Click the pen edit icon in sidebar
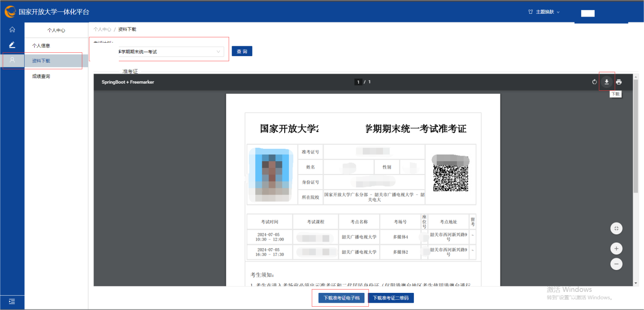644x310 pixels. tap(12, 45)
